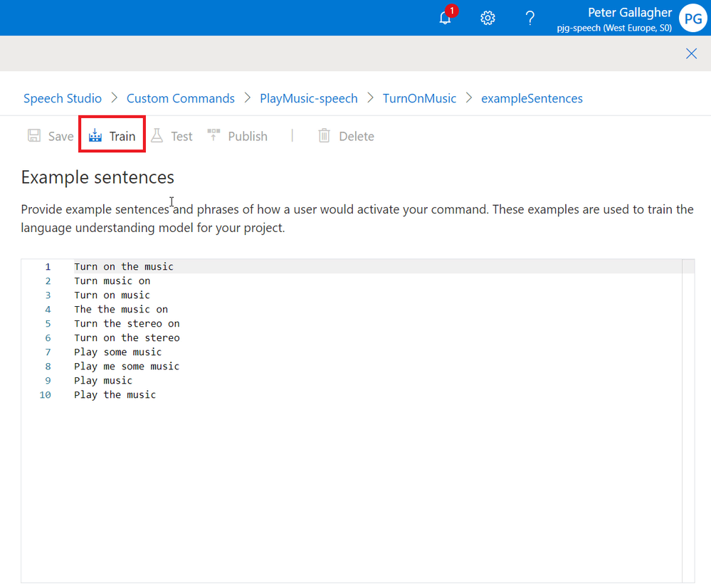Click line "Turn on the stereo"
This screenshot has width=711, height=588.
(x=127, y=338)
